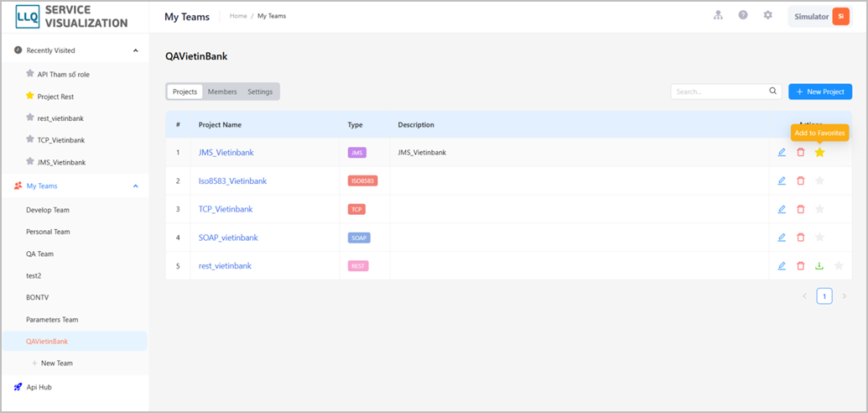Edit the JMS_Vietinbank project
Image resolution: width=868 pixels, height=413 pixels.
coord(782,153)
